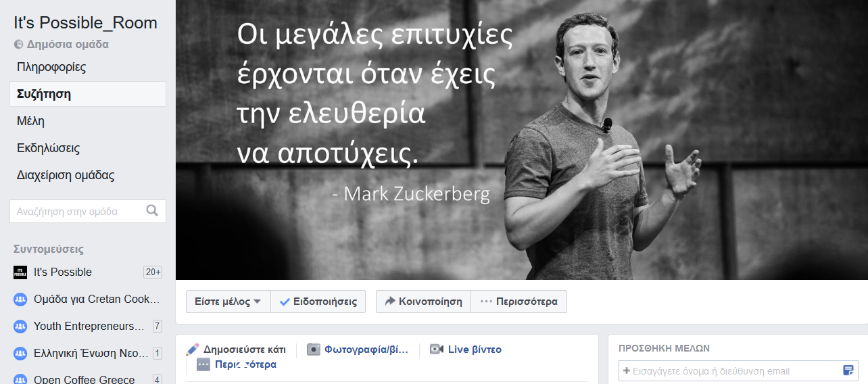This screenshot has width=868, height=384.
Task: Expand the Περισσότερα post options below composer
Action: point(237,364)
